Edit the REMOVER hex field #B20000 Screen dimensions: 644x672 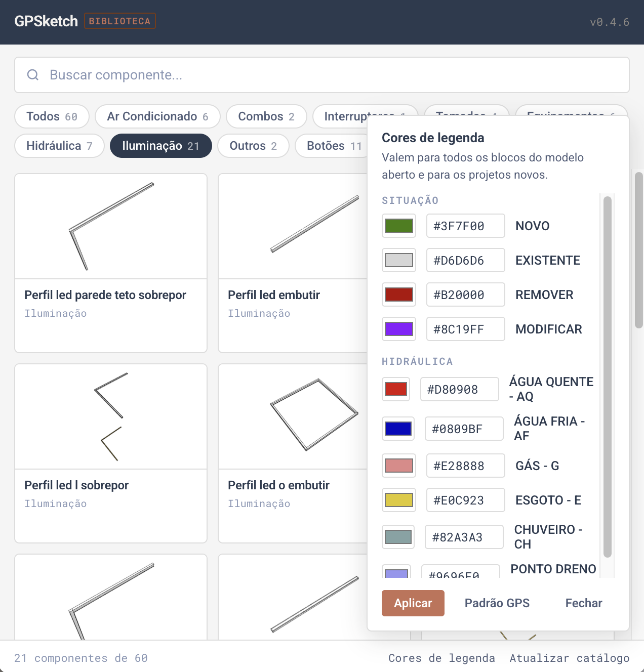[466, 295]
